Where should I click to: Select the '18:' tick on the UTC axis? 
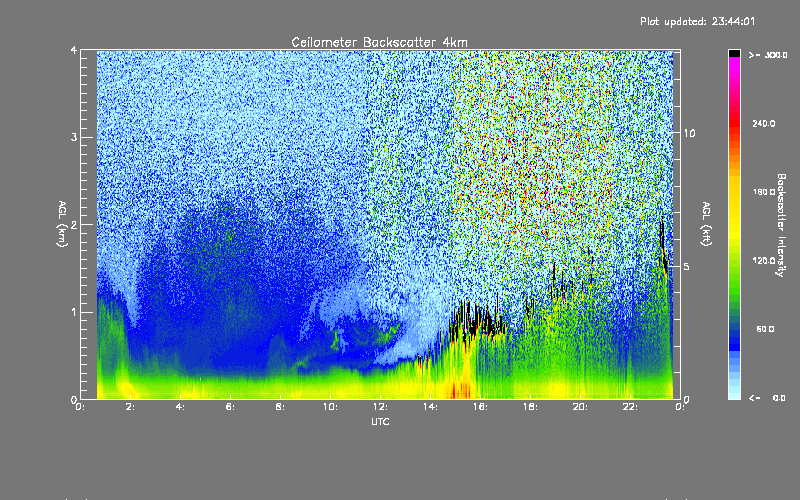pyautogui.click(x=530, y=407)
